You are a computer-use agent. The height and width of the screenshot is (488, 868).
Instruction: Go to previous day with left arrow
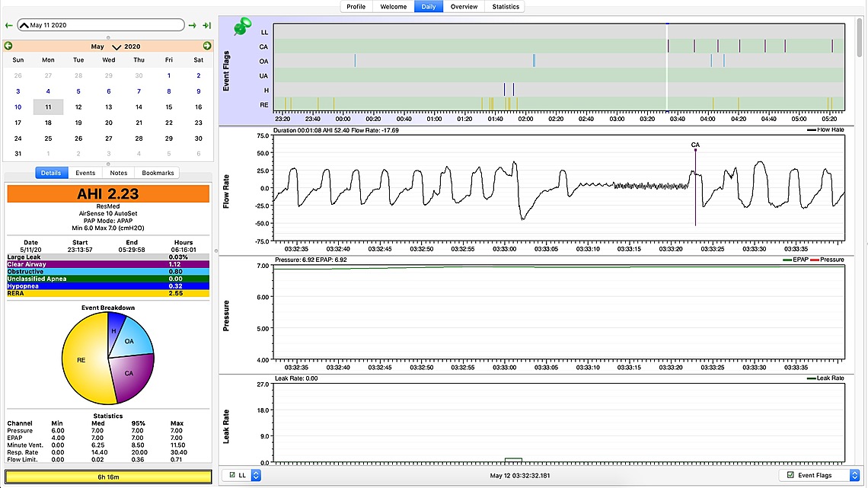8,25
